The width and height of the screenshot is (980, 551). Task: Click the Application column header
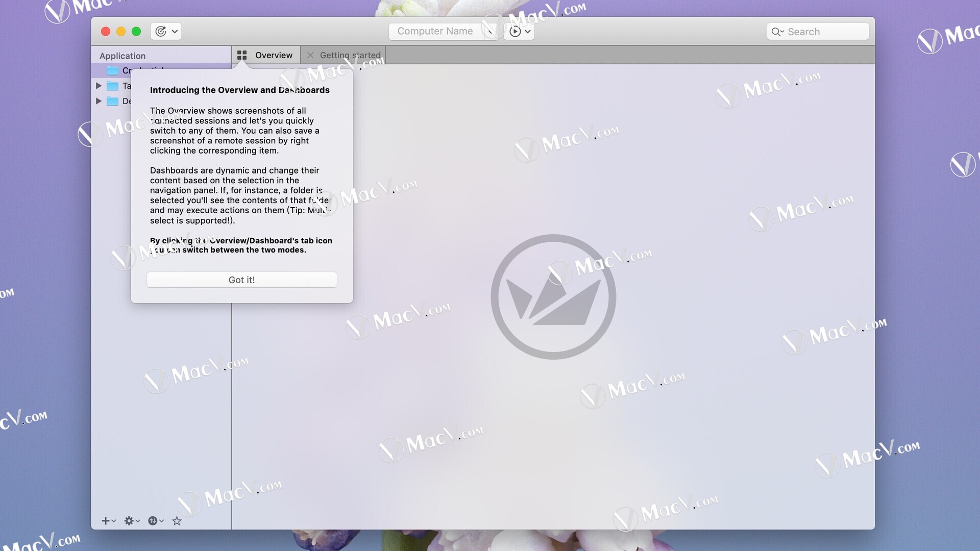[x=122, y=56]
